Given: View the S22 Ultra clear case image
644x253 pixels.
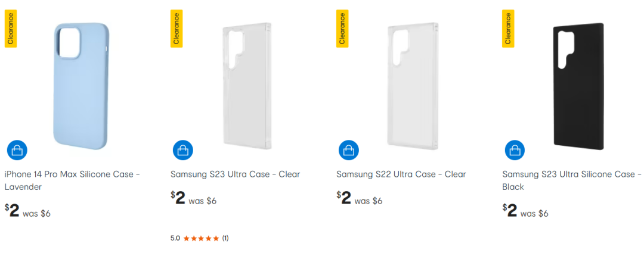Looking at the screenshot, I should (412, 86).
